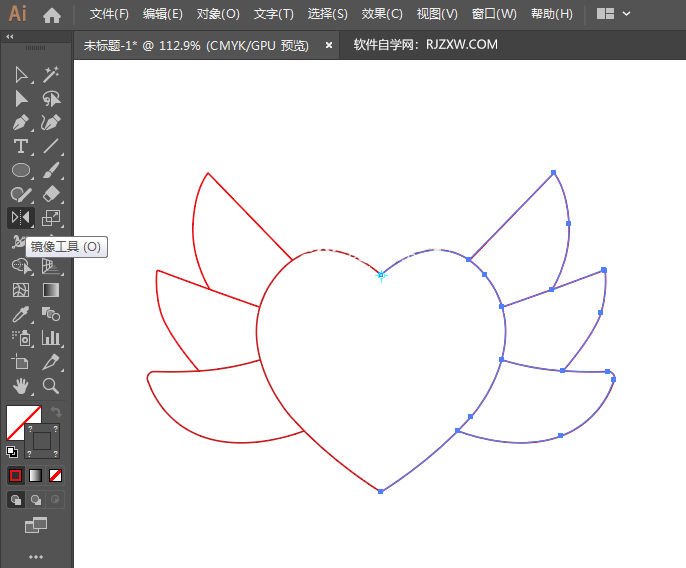Viewport: 686px width, 568px height.
Task: Select the Eraser tool
Action: click(51, 194)
